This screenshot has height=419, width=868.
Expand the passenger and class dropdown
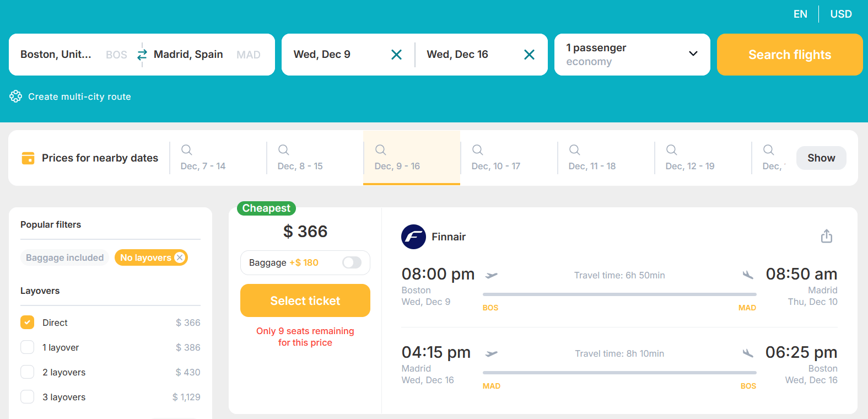pos(632,55)
